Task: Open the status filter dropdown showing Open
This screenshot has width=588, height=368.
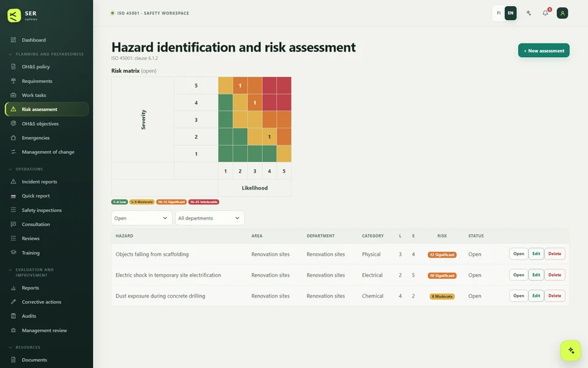Action: click(141, 218)
